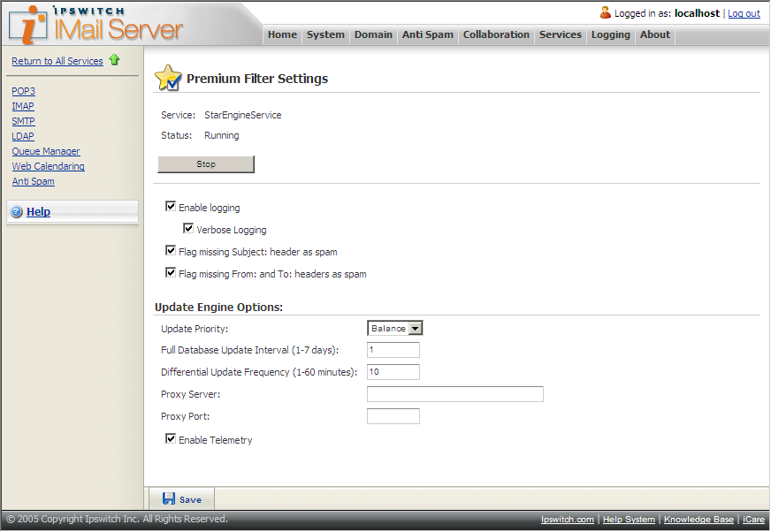The image size is (771, 532).
Task: Switch to the Collaboration tab
Action: pos(496,35)
